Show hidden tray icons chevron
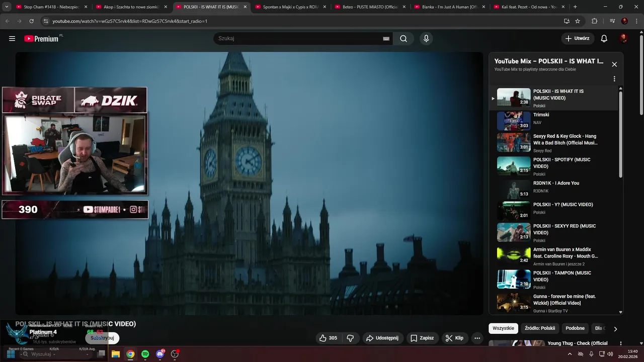Screen dimensions: 644x362 [570, 354]
